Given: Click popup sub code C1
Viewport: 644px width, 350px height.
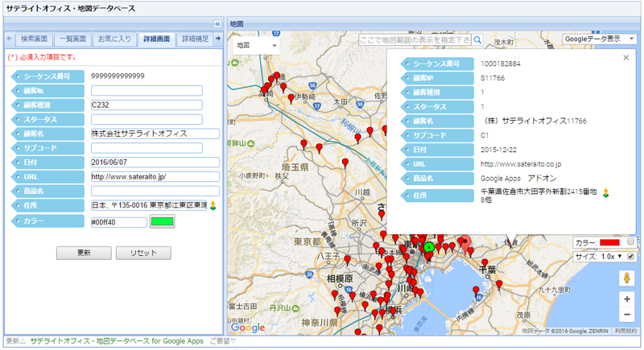Looking at the screenshot, I should click(x=485, y=135).
